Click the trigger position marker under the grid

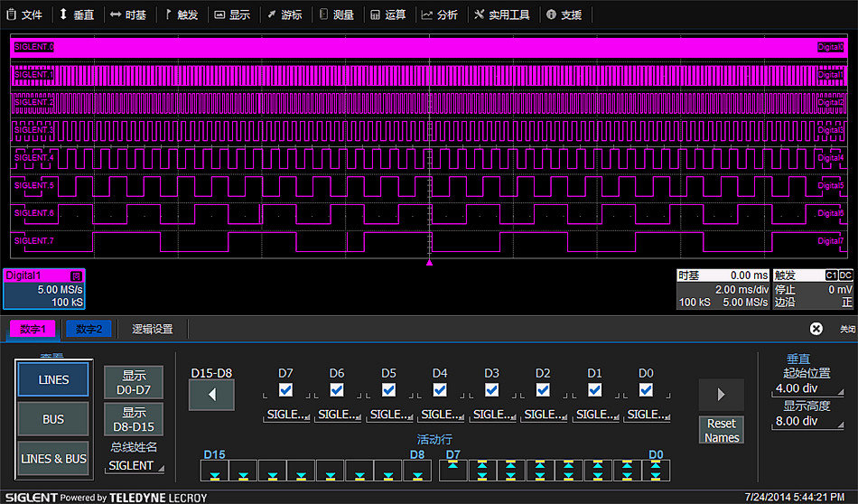(429, 263)
